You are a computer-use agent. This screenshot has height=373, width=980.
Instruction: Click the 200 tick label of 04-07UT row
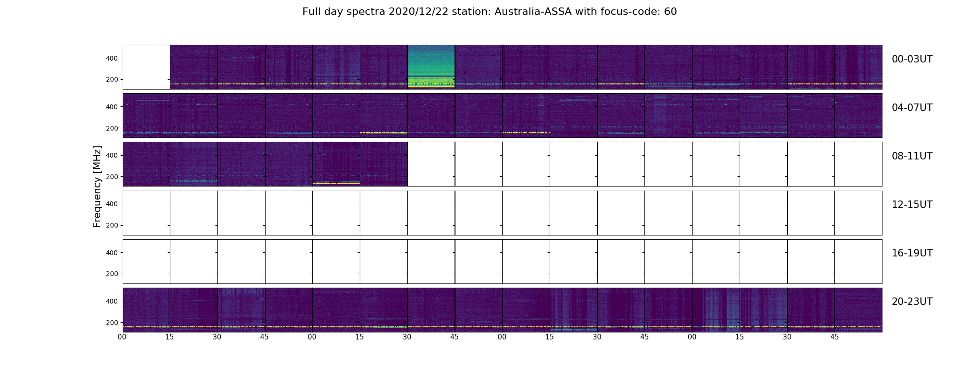pos(112,128)
